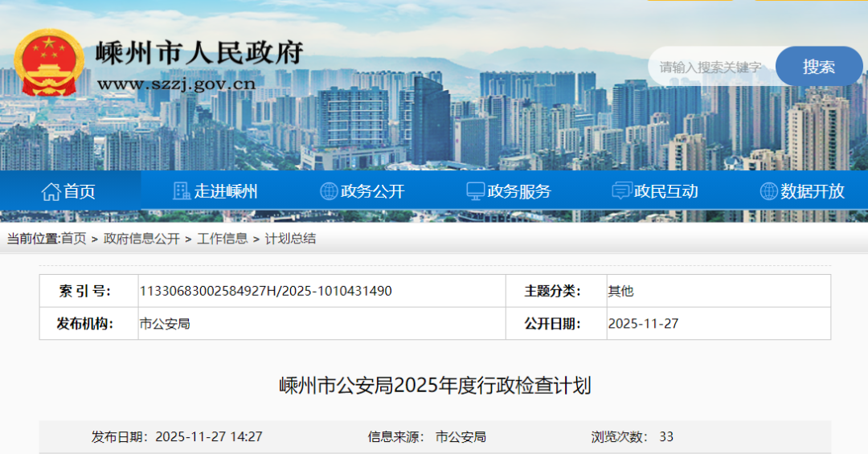Focus the 请输入搜索关键字 search field

pyautogui.click(x=710, y=67)
